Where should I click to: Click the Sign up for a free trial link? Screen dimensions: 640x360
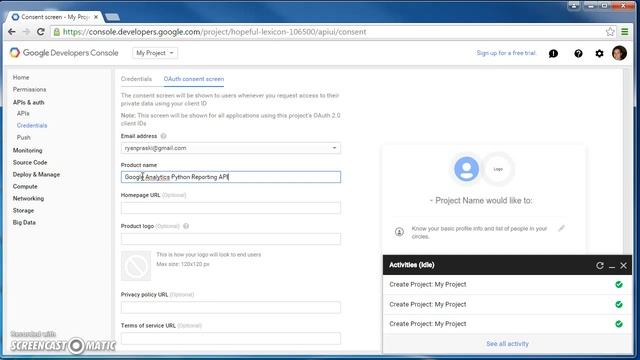(506, 53)
